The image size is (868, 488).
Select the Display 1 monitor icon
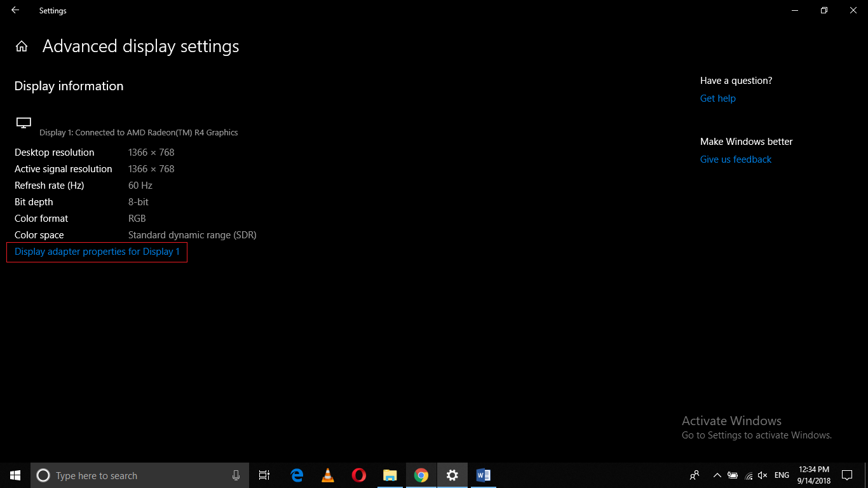(x=24, y=122)
